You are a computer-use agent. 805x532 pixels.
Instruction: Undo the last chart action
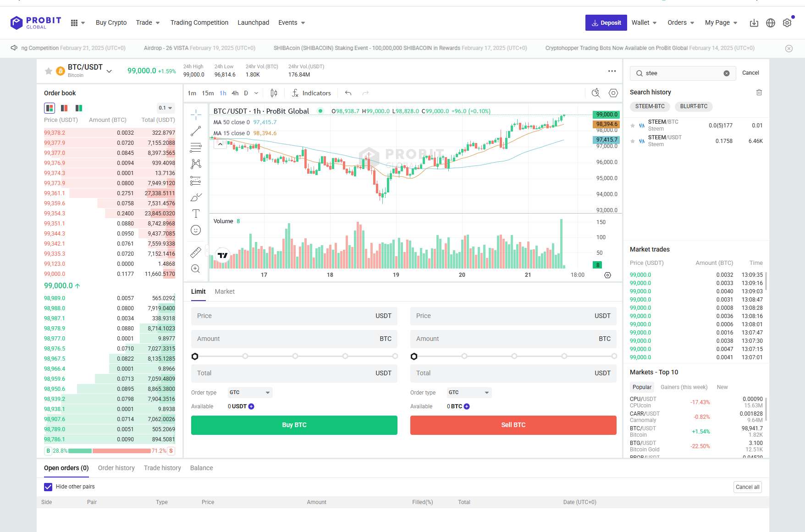348,93
